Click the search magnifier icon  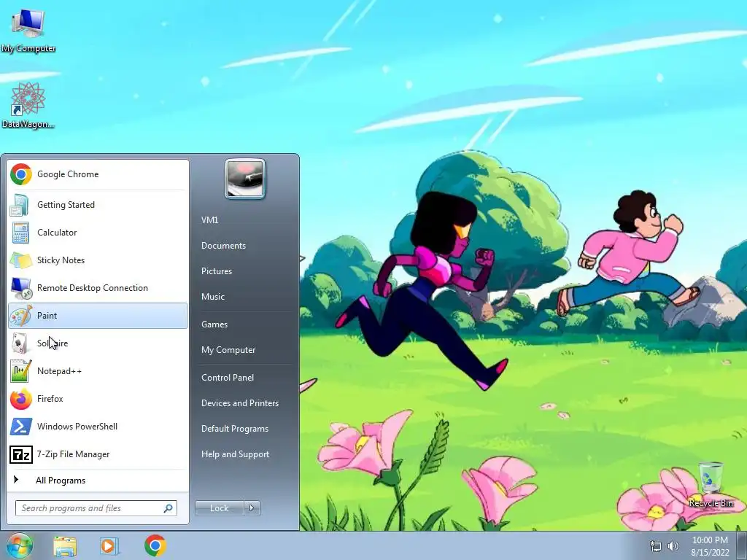tap(169, 508)
